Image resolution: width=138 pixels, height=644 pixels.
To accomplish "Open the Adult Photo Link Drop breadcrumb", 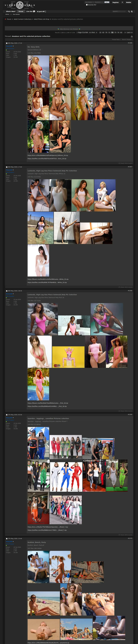I will point(42,19).
